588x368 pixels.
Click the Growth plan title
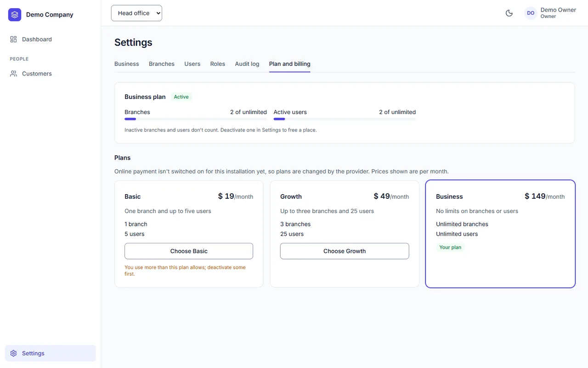(x=291, y=196)
